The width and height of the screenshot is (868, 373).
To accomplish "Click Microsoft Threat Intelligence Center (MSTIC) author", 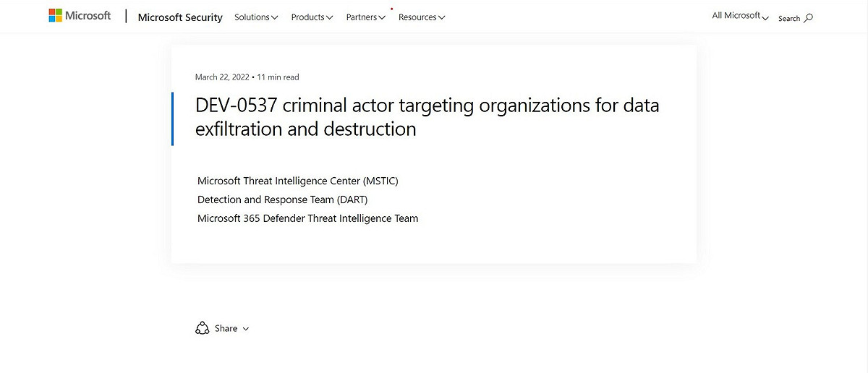I will [298, 181].
